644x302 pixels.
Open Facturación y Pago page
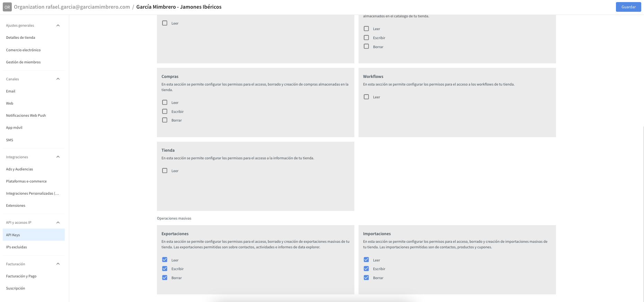tap(21, 276)
